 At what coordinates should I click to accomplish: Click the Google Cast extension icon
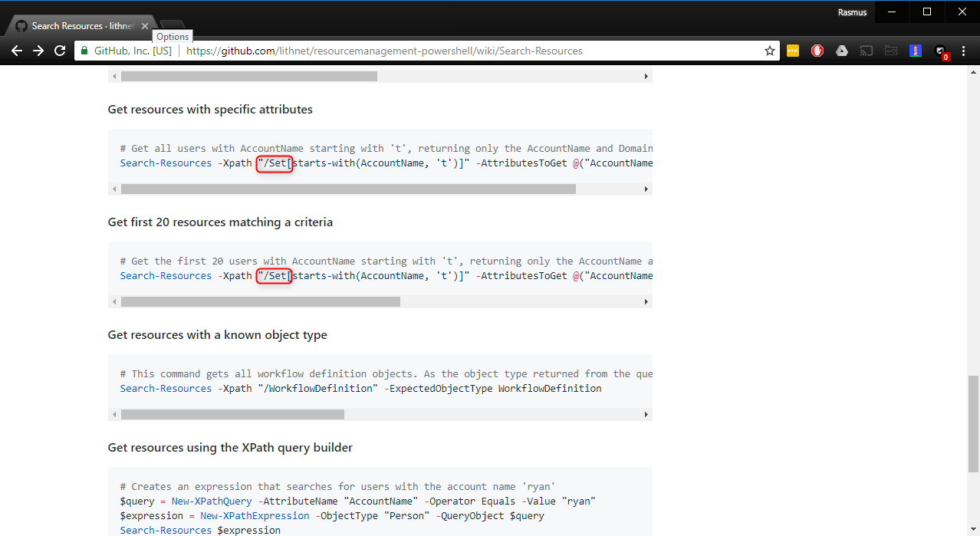coord(867,50)
